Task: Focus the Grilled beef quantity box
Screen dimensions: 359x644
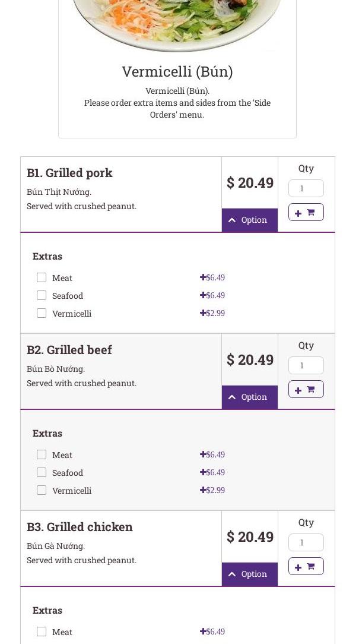Action: point(306,365)
